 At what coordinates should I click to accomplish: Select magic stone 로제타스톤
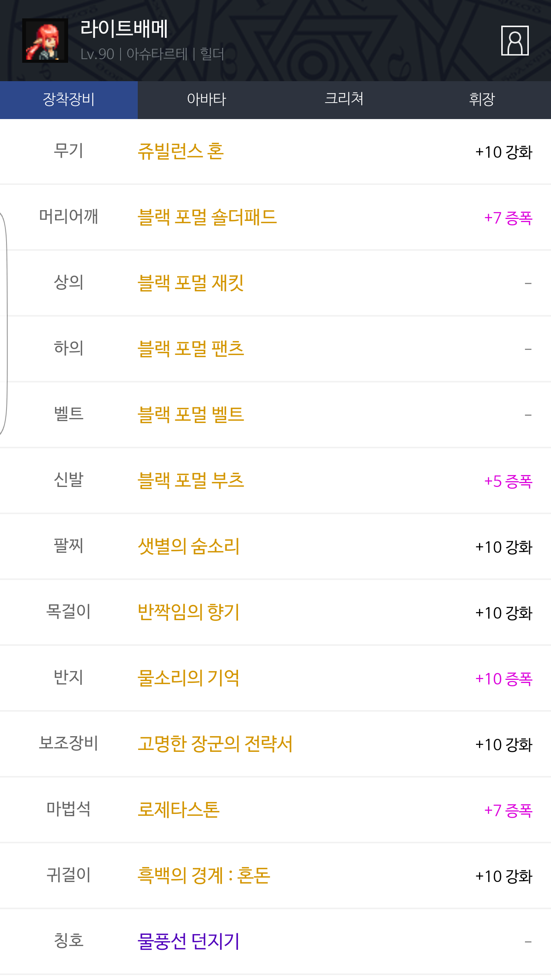pos(178,810)
